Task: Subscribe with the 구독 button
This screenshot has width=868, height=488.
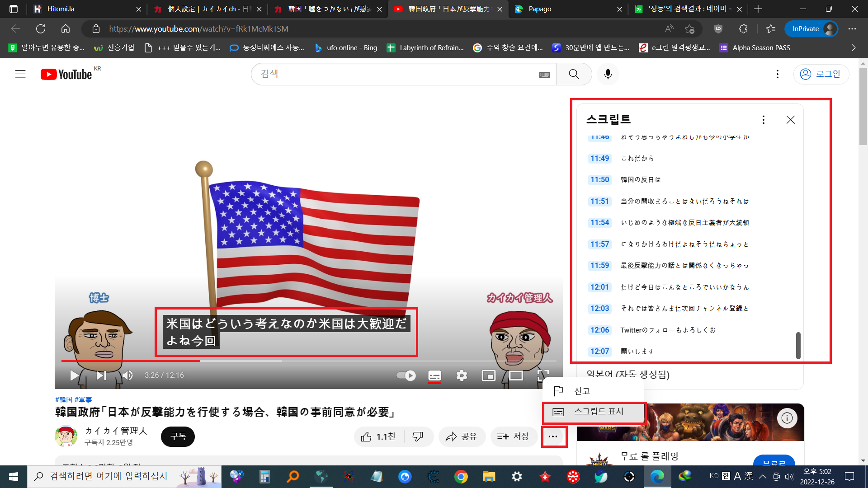Action: pyautogui.click(x=178, y=436)
